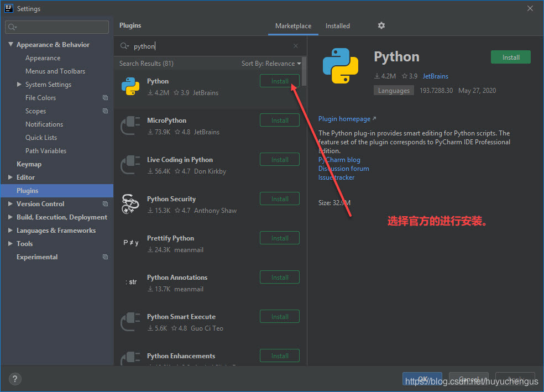Click the Python Security snake icon

coord(130,204)
